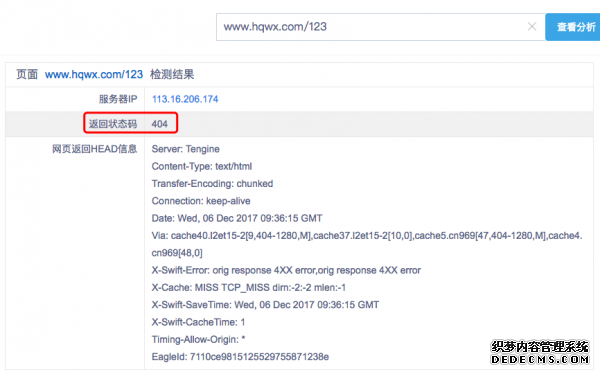The image size is (600, 374).
Task: Select the 'X-Cache: MISS TCP_MISS' line
Action: 249,287
